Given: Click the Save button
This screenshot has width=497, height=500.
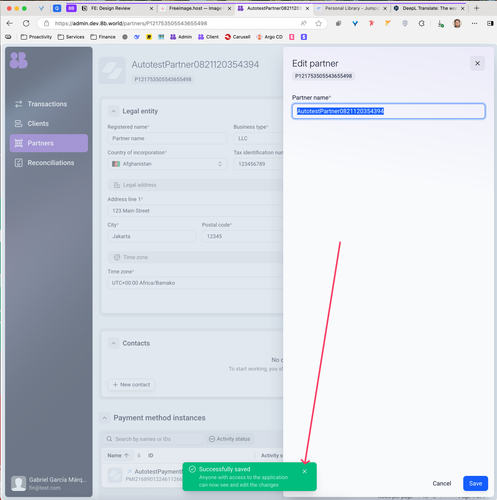Looking at the screenshot, I should click(x=475, y=483).
